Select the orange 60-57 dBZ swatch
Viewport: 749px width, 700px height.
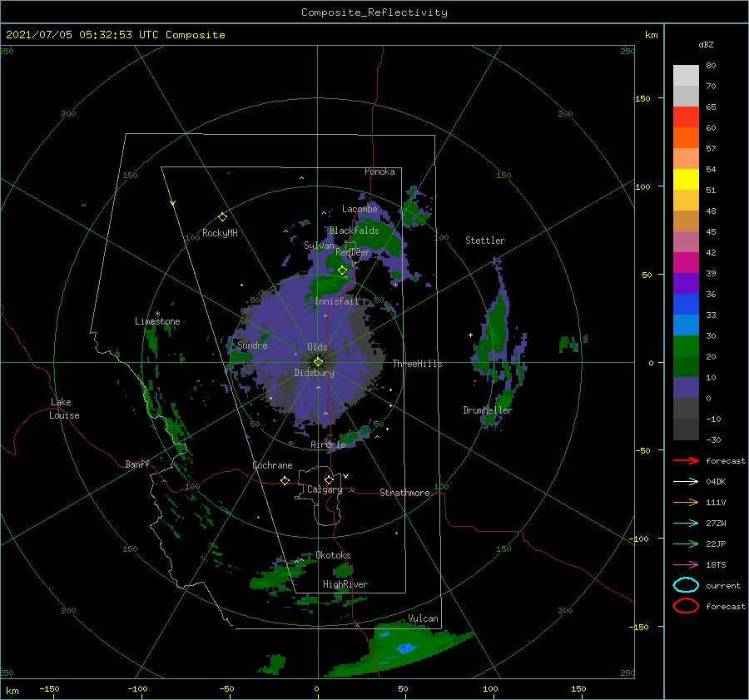[x=686, y=138]
